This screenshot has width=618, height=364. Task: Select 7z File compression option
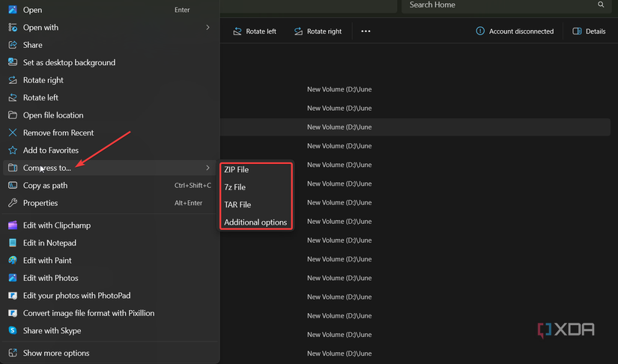click(235, 187)
